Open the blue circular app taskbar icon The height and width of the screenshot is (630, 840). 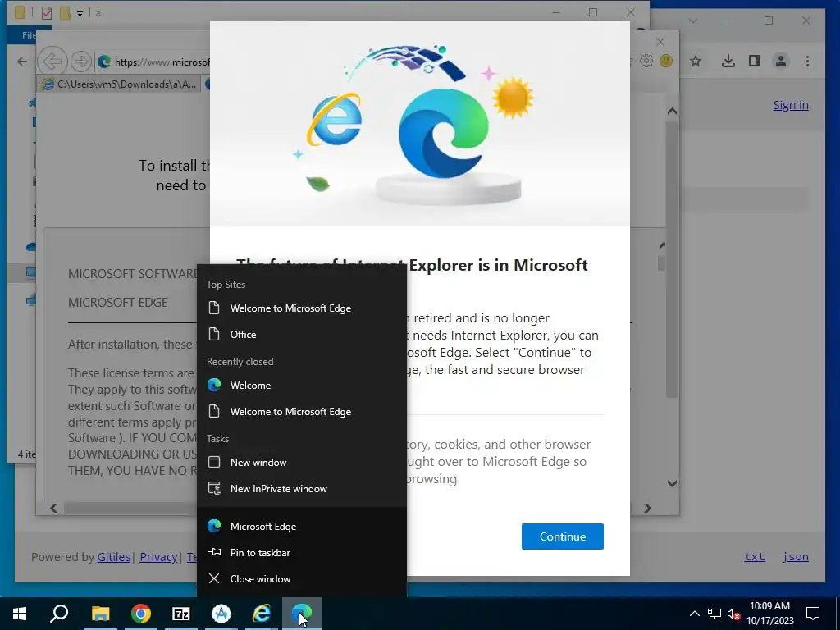(221, 614)
